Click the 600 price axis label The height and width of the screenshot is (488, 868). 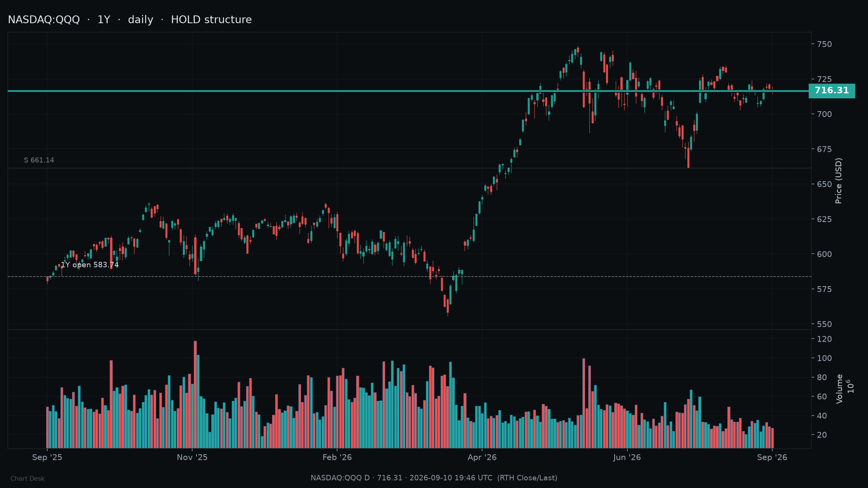pos(825,254)
